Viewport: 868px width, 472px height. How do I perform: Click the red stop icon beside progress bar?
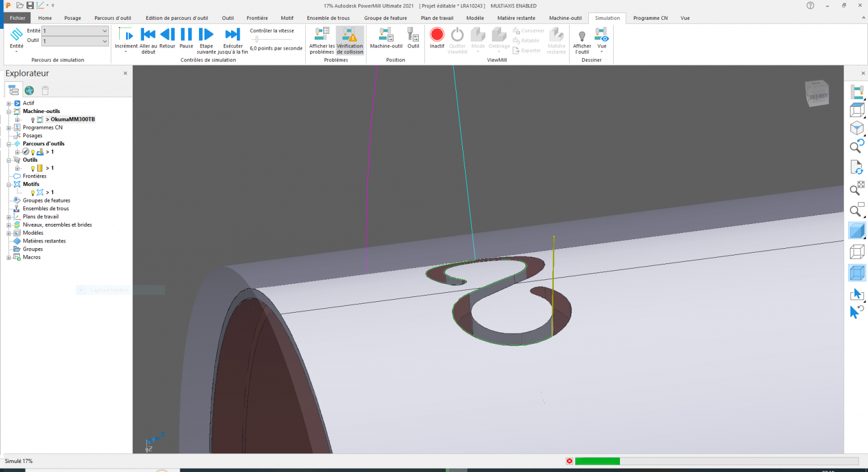coord(569,461)
